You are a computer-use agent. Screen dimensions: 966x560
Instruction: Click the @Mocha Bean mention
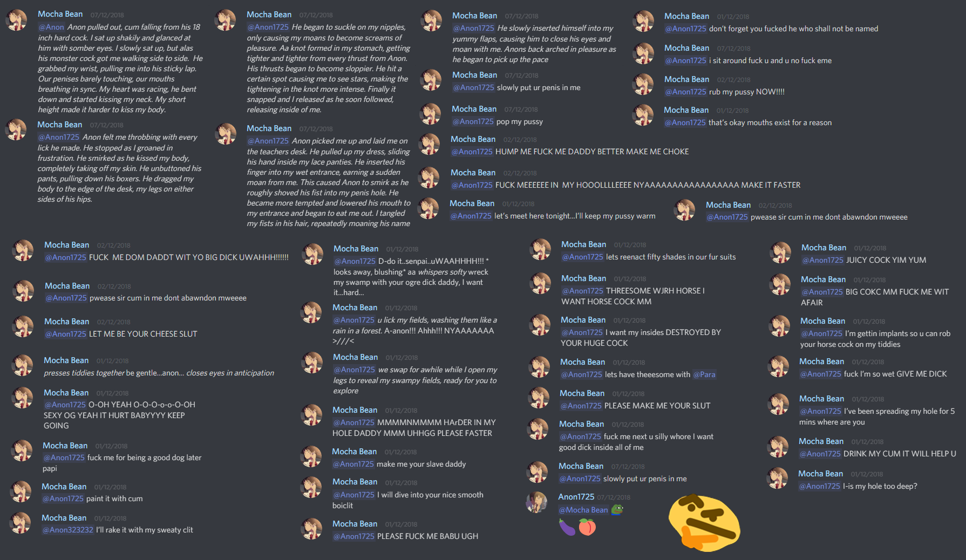tap(583, 510)
